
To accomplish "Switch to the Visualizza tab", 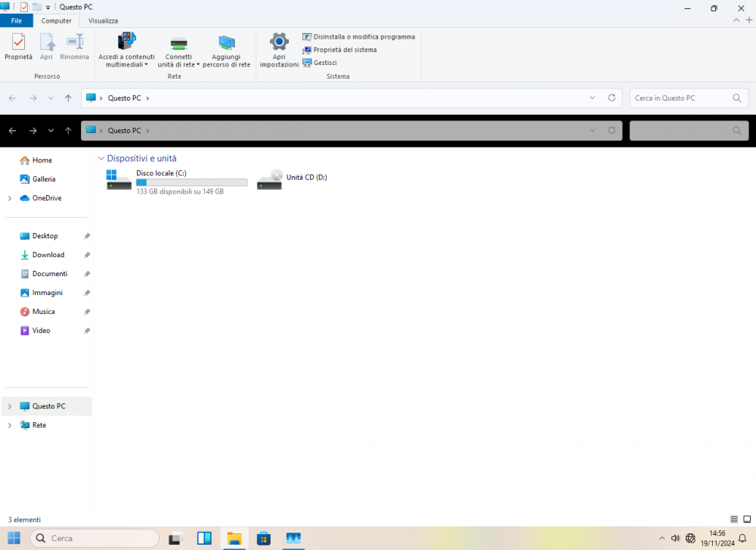I will tap(103, 20).
